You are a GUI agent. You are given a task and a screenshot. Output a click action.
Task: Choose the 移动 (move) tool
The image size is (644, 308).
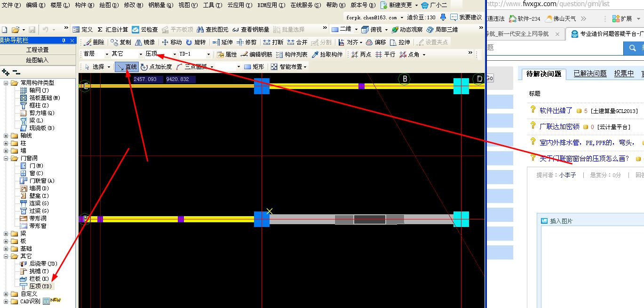click(172, 42)
